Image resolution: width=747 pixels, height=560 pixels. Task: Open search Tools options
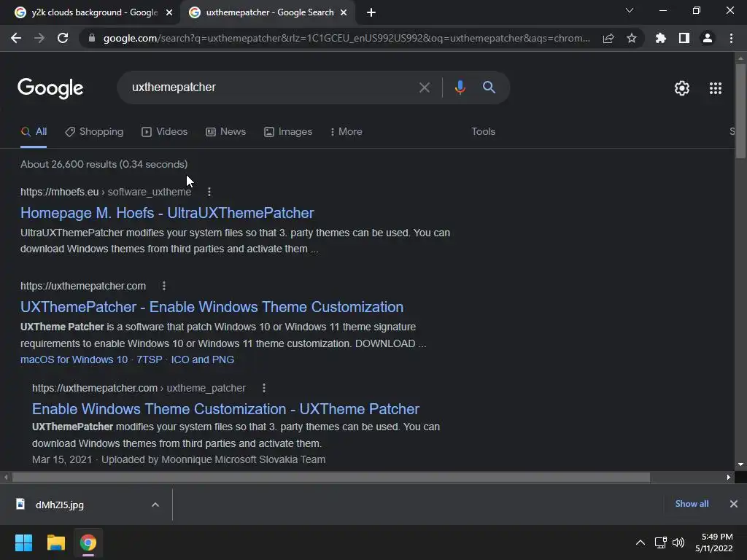point(483,132)
